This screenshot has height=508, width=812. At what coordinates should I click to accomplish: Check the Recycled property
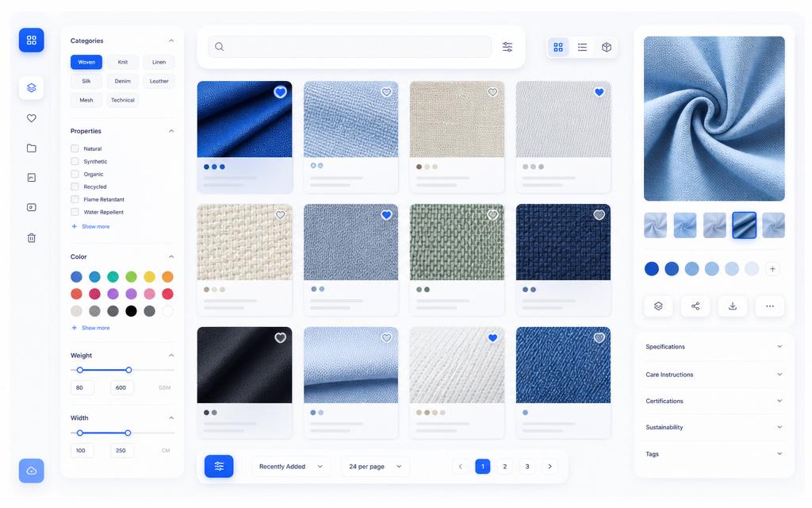[x=75, y=187]
